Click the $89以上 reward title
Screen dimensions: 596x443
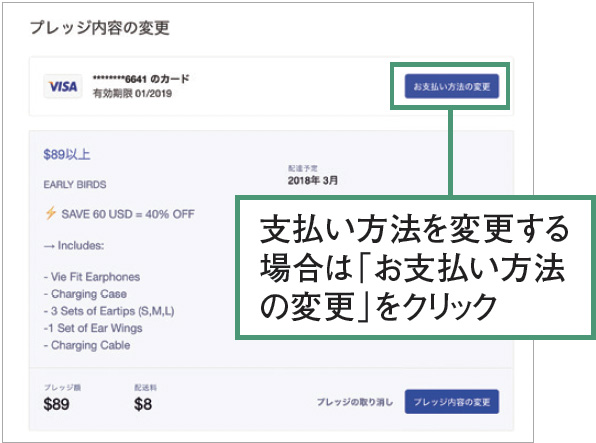tap(67, 154)
